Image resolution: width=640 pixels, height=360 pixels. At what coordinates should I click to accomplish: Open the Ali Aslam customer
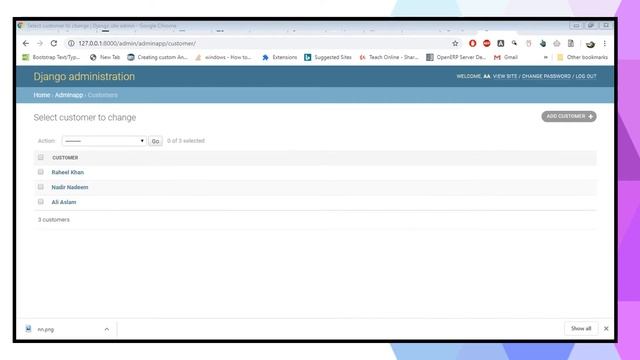pos(64,202)
